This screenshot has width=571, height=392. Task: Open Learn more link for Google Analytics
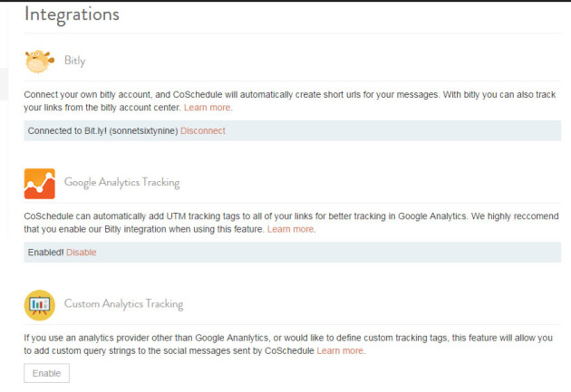(291, 229)
